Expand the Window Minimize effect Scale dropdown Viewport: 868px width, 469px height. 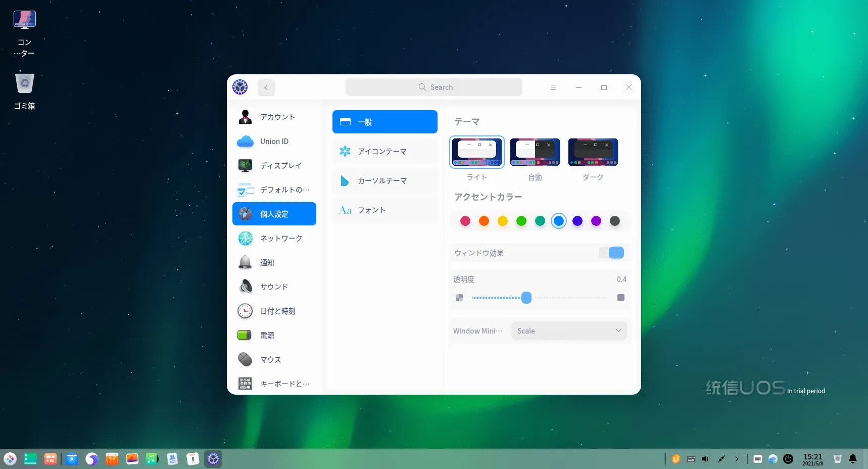(x=569, y=331)
